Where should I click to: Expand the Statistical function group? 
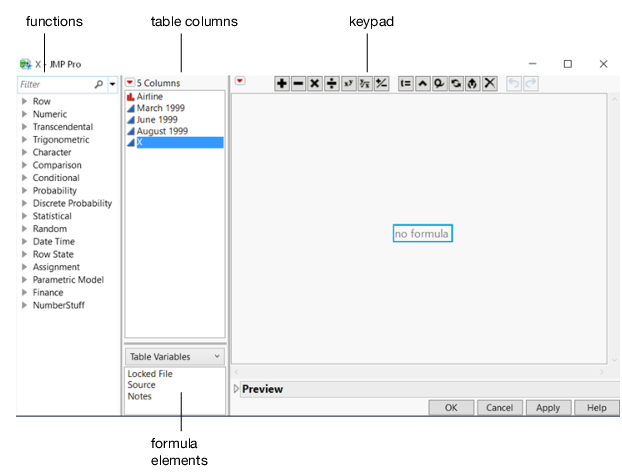(24, 216)
